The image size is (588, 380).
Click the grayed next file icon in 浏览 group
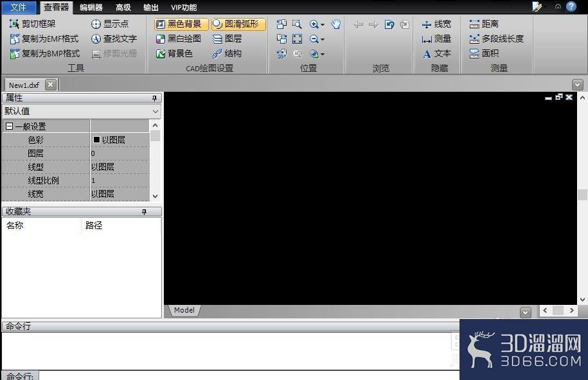(x=404, y=25)
